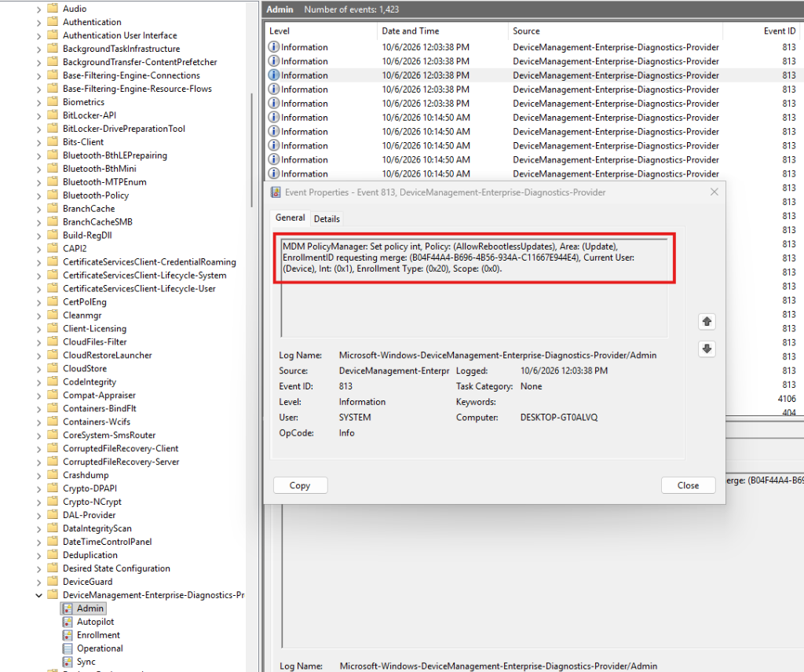Click the down arrow for next event
This screenshot has height=672, width=804.
707,349
